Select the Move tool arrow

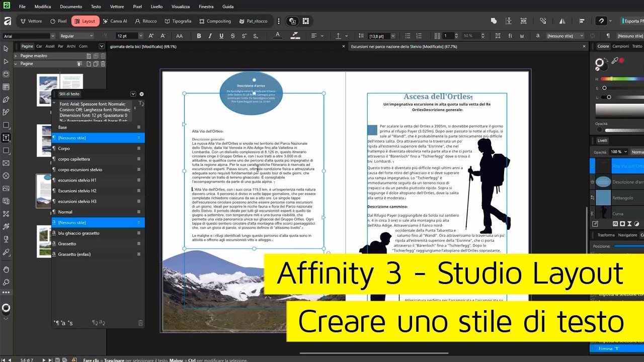(x=6, y=48)
